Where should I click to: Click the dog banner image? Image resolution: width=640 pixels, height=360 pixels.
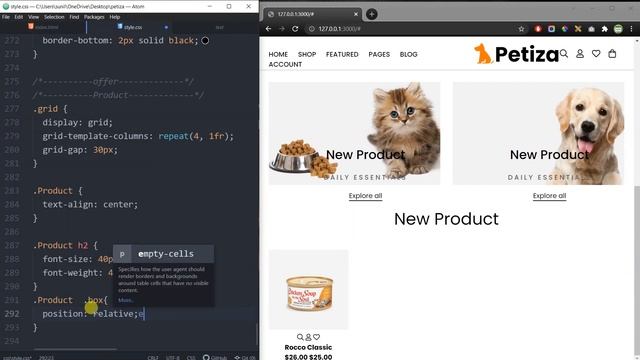[x=538, y=133]
